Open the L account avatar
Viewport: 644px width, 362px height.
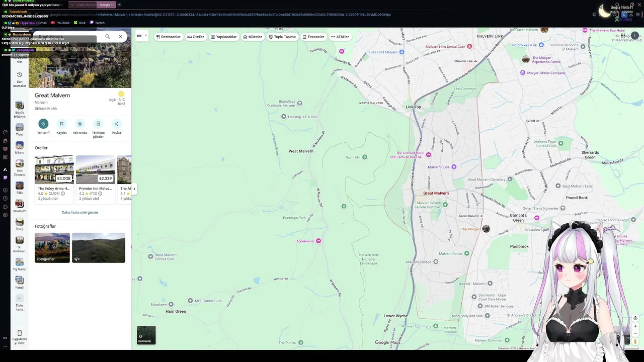click(635, 36)
